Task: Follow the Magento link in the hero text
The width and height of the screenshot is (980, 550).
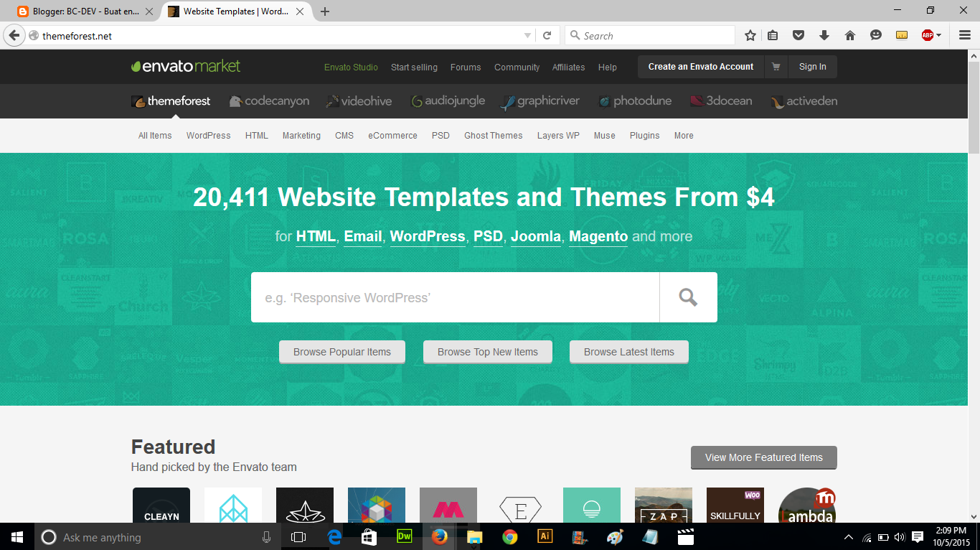Action: [x=598, y=236]
